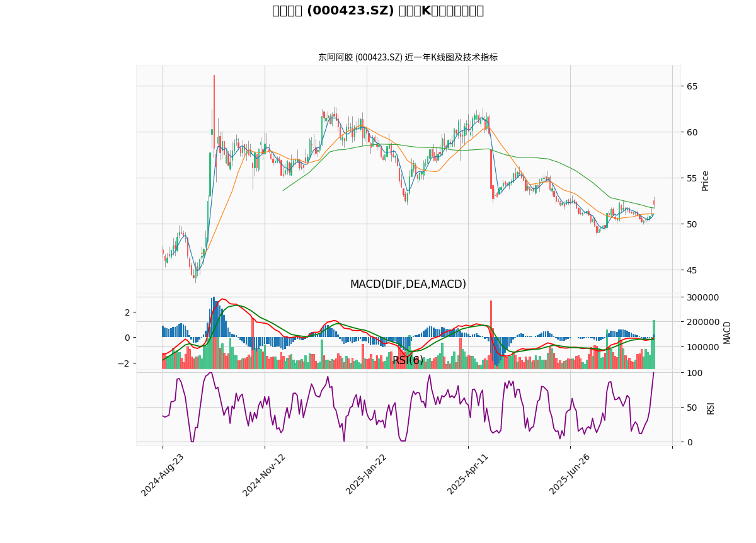Click the 65 tick on price axis
Screen dimensions: 756x543
692,86
